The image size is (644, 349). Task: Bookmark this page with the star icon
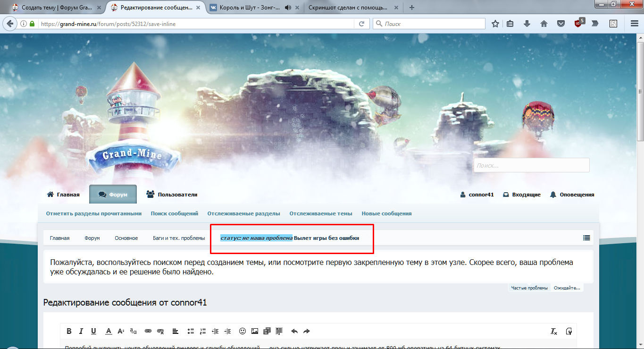(x=495, y=24)
